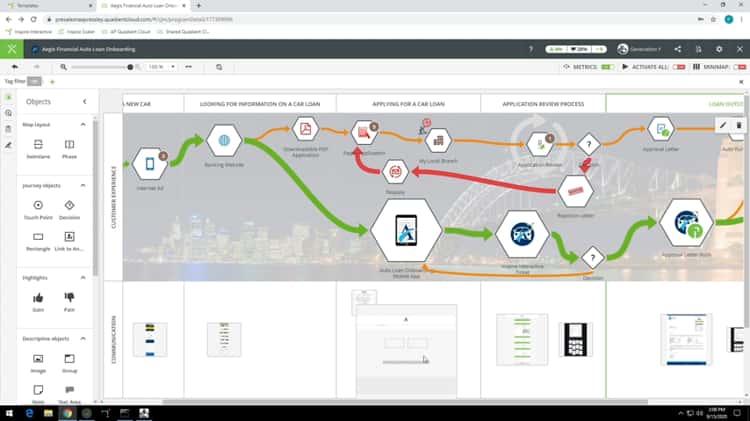Select the Rejection Letter touchpoint
750x421 pixels.
click(x=575, y=191)
